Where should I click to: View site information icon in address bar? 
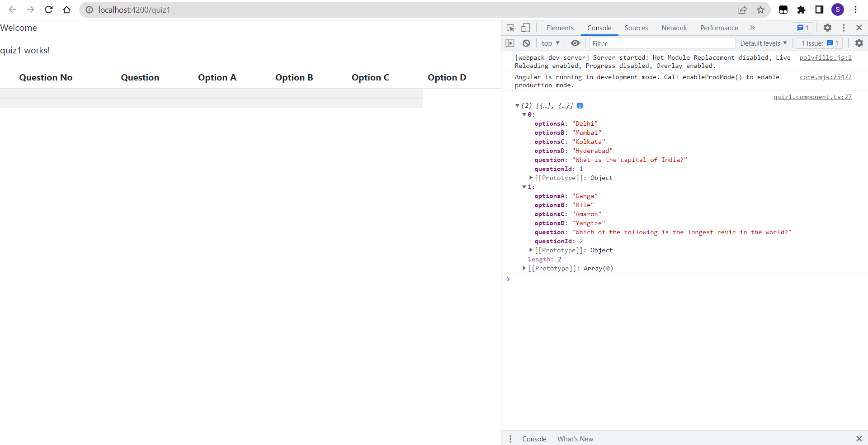click(x=90, y=9)
